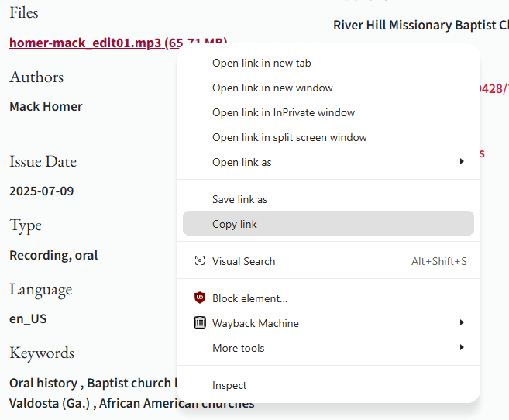Click the issue date 2025-07-09
The image size is (509, 420).
[42, 191]
